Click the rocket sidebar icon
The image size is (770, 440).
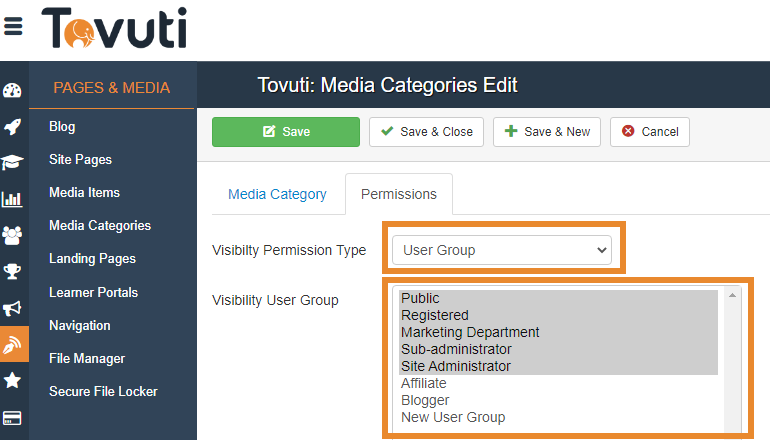[x=13, y=127]
